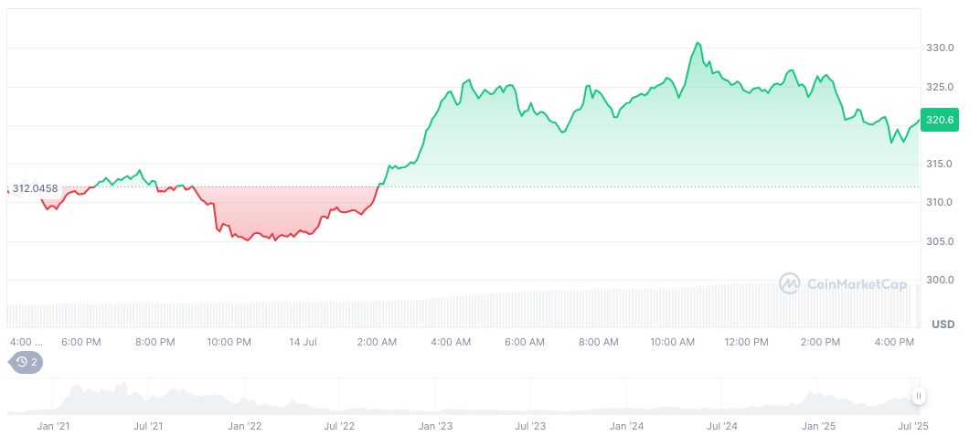Click the chart's highest green peak
Viewport: 980px width, 436px height.
pyautogui.click(x=698, y=43)
